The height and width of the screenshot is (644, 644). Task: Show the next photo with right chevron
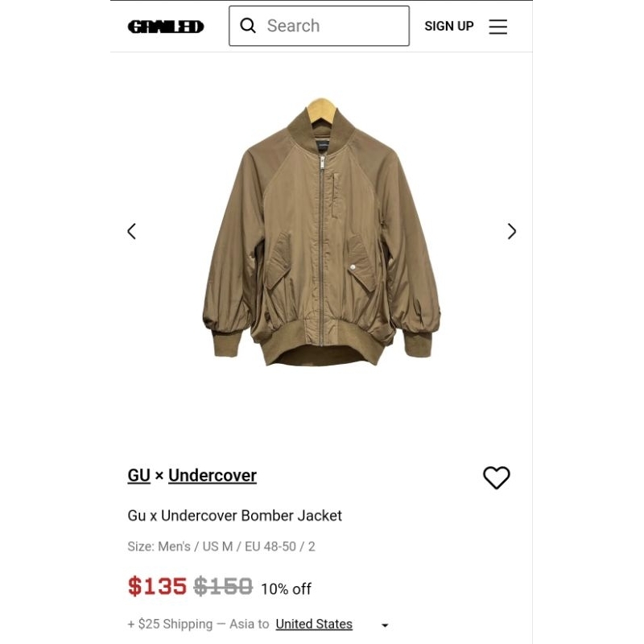511,231
